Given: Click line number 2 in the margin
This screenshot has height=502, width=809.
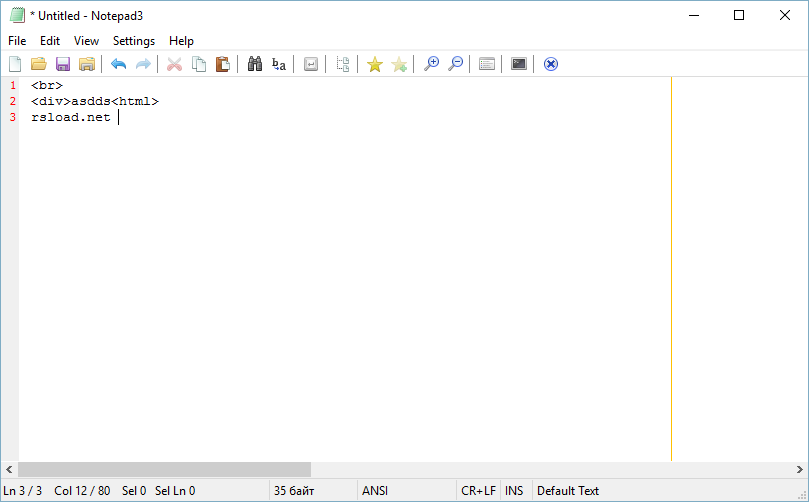Looking at the screenshot, I should pos(13,101).
